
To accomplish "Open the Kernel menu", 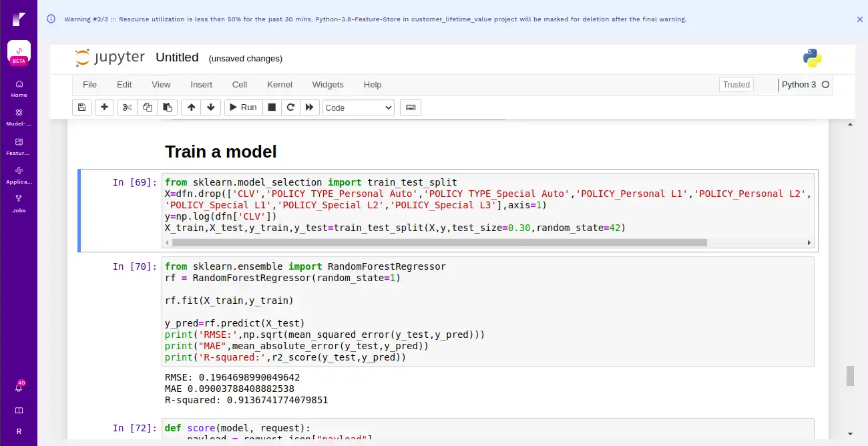I will click(x=280, y=84).
